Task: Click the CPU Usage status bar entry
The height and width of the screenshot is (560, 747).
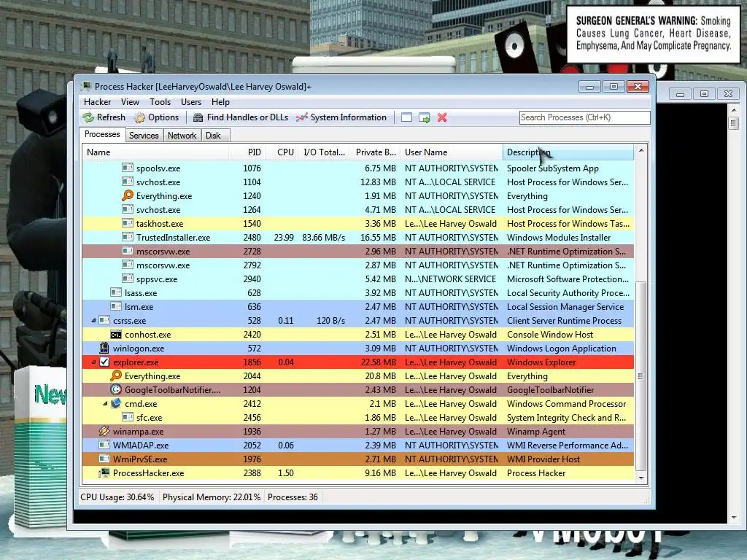Action: click(117, 497)
